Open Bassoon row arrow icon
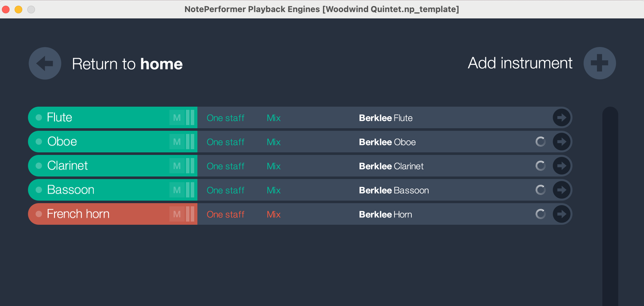Screen dimensions: 644x306 coord(561,190)
